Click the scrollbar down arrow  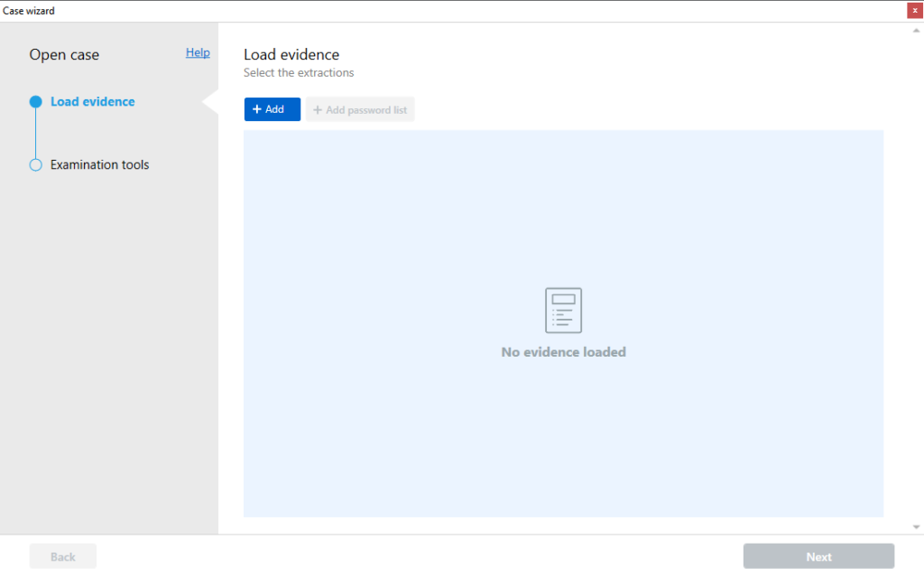pyautogui.click(x=917, y=526)
